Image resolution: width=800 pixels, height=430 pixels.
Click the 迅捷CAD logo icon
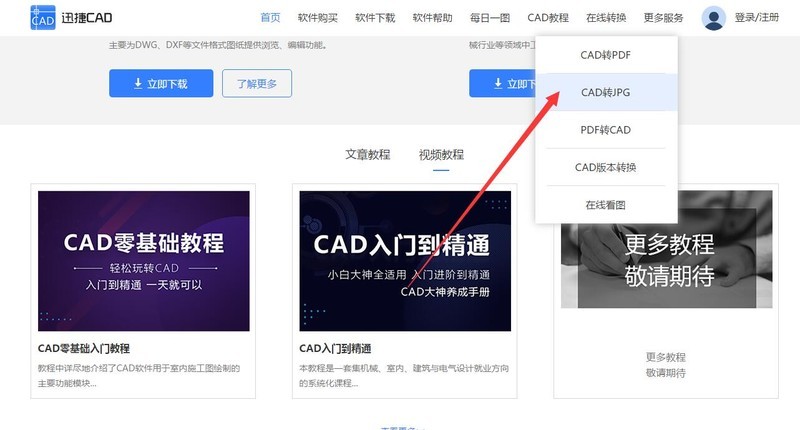(43, 17)
